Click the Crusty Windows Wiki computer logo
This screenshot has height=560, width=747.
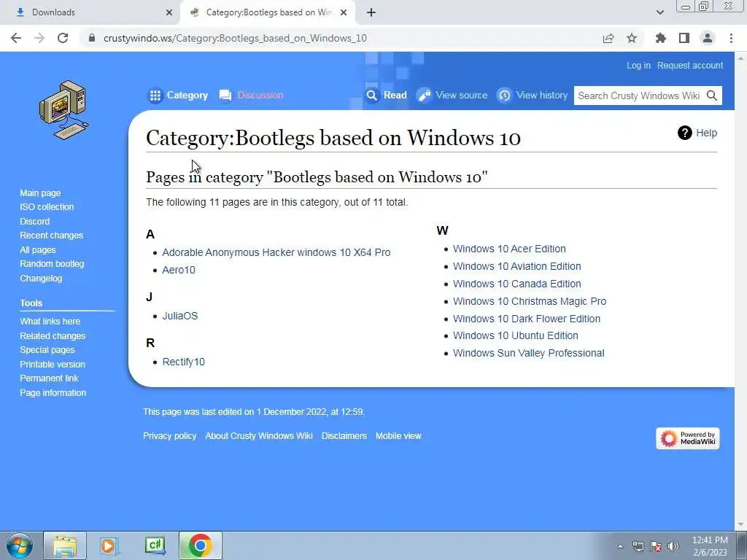point(64,110)
